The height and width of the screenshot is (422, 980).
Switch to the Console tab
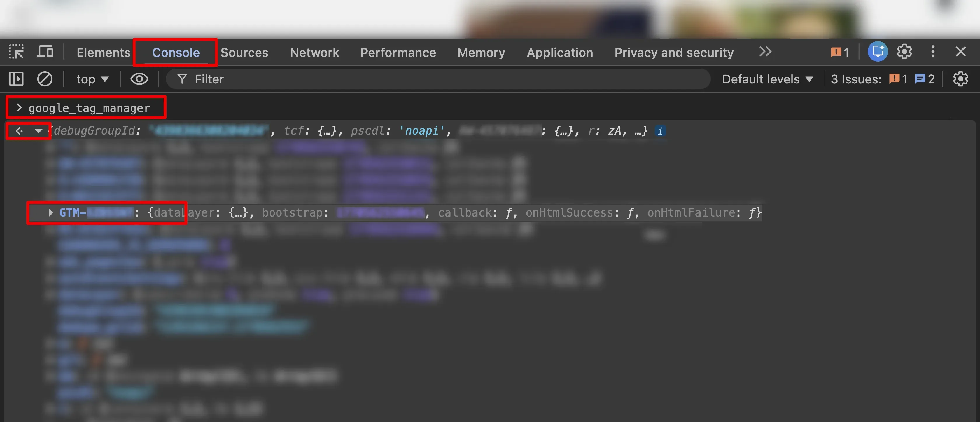point(176,53)
